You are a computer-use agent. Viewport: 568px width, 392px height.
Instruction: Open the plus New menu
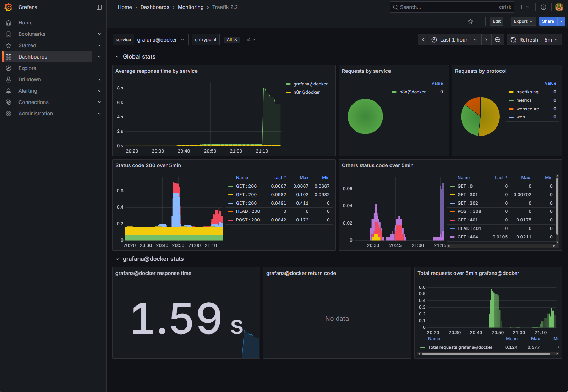[x=524, y=7]
